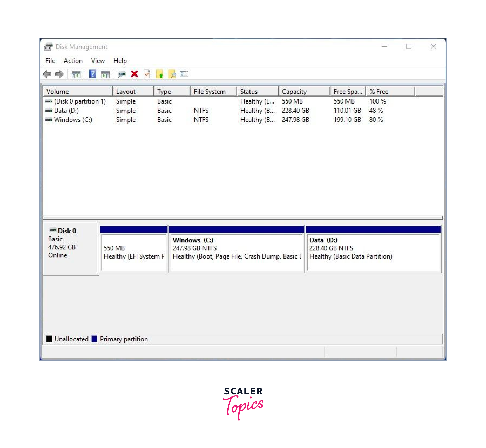
Task: Select the Data (D:) volume row
Action: 66,111
